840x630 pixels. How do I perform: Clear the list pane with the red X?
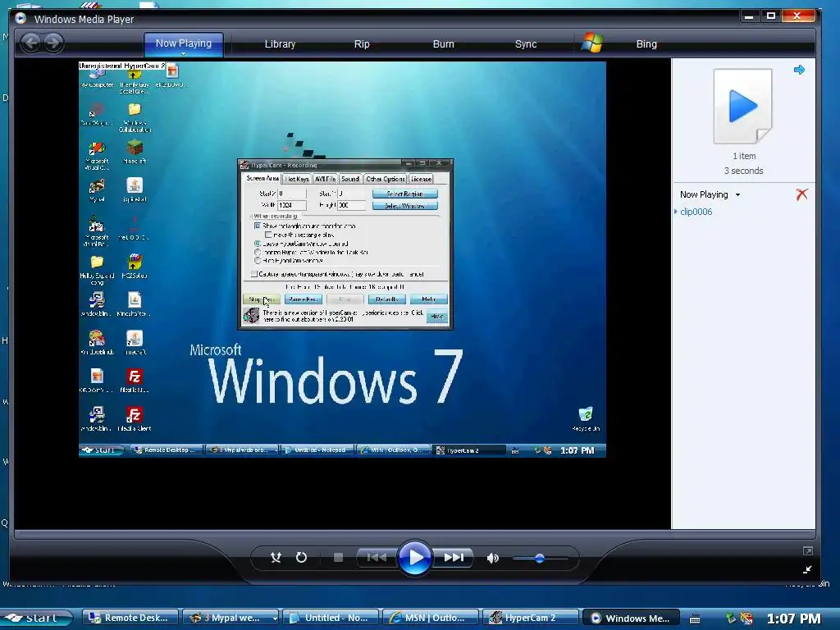click(801, 194)
